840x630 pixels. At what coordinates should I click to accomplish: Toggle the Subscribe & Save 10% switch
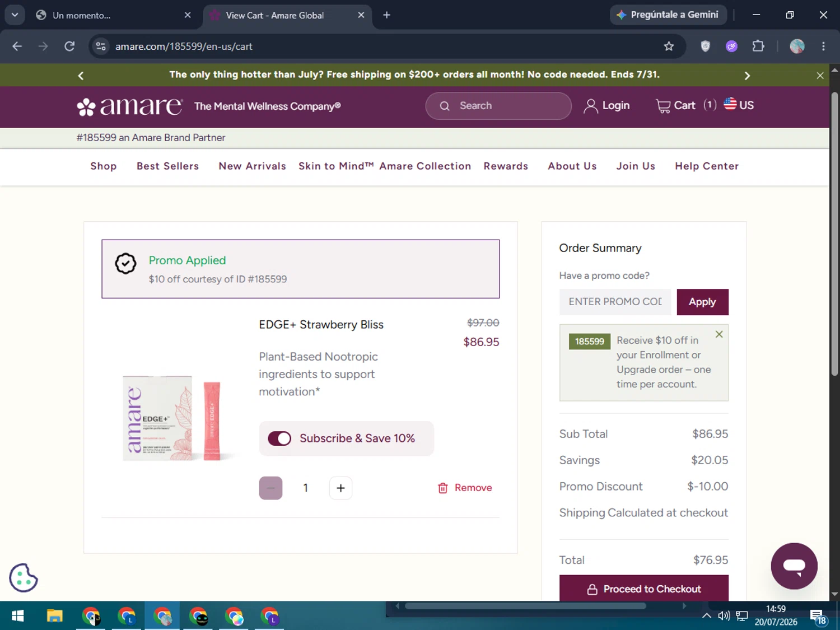279,438
